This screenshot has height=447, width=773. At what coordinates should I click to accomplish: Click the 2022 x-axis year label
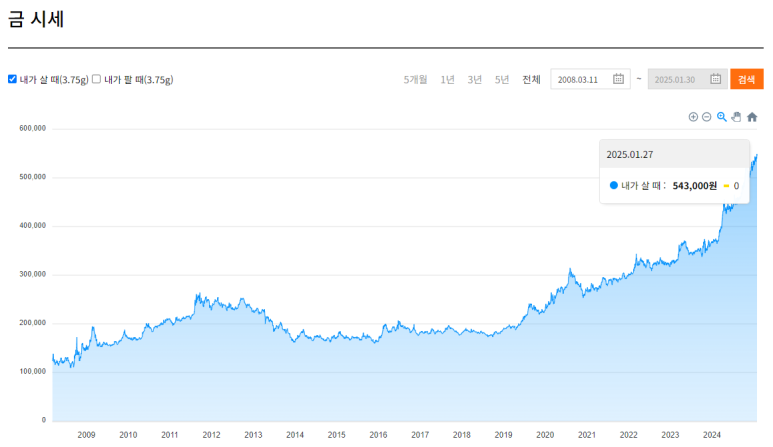(x=629, y=435)
